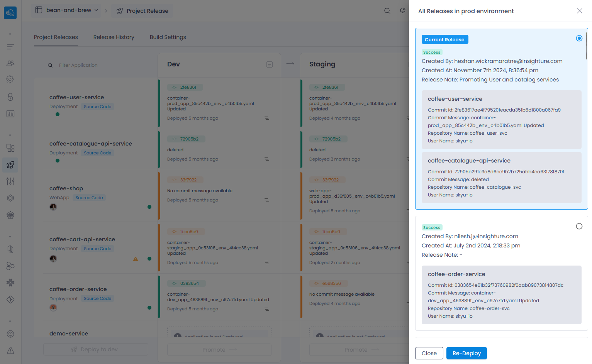
Task: Click the coffee-catalogue-api-service card in release panel
Action: click(x=502, y=178)
